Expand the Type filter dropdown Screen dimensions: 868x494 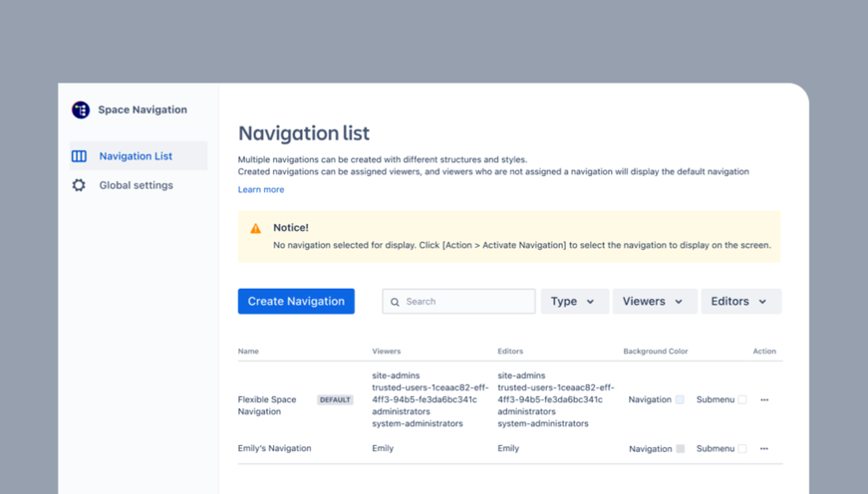tap(575, 301)
